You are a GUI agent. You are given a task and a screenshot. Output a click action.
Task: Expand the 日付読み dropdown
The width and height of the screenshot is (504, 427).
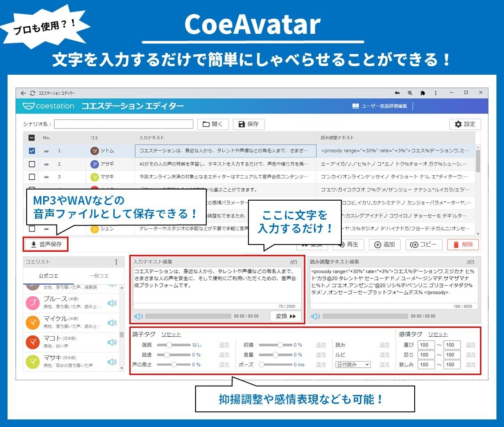click(x=352, y=364)
